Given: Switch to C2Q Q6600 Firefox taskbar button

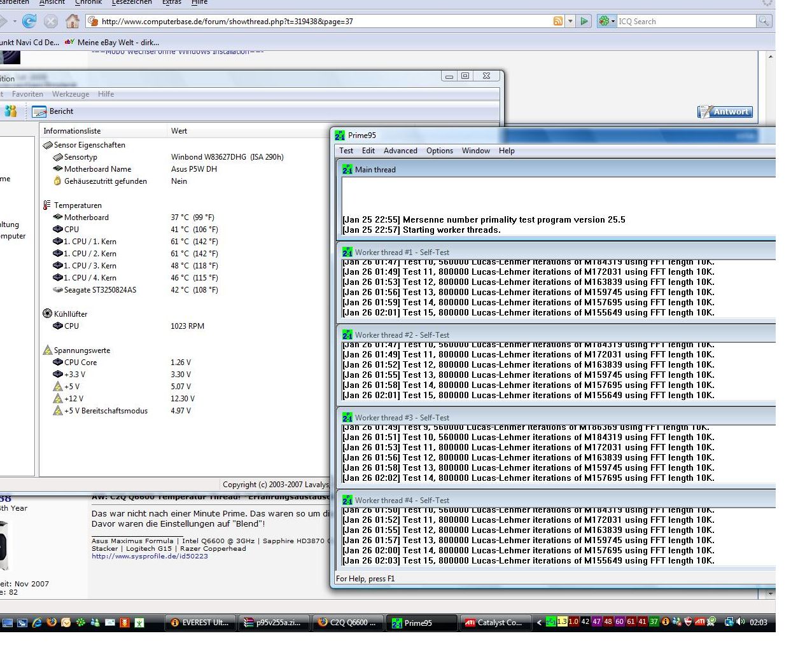Looking at the screenshot, I should [349, 623].
